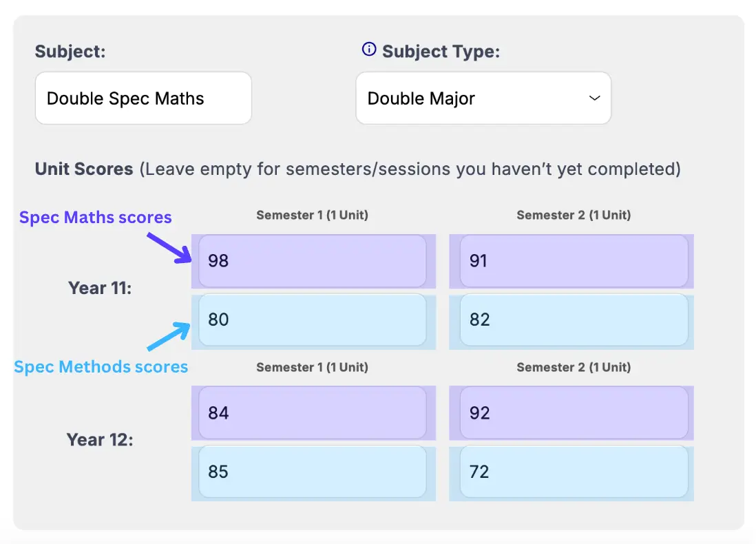Click the info icon beside Subject Type
Image resolution: width=756 pixels, height=544 pixels.
point(368,49)
